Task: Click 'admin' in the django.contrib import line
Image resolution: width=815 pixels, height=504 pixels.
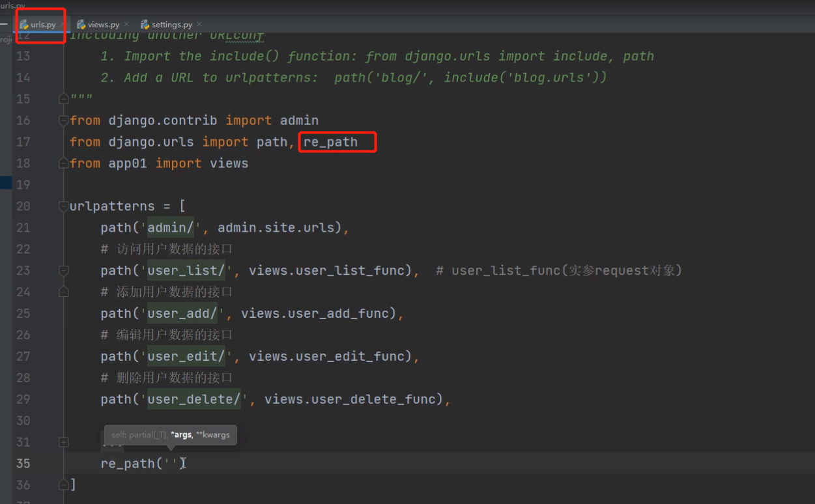Action: [299, 120]
